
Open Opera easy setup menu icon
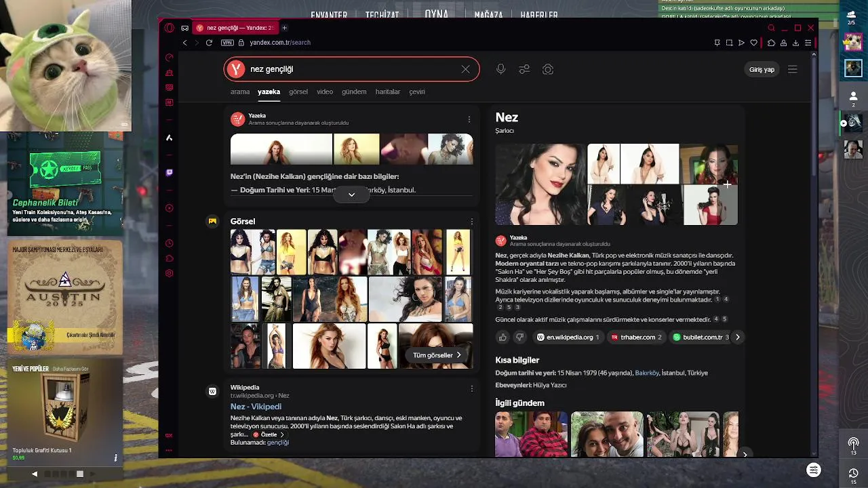coord(808,43)
